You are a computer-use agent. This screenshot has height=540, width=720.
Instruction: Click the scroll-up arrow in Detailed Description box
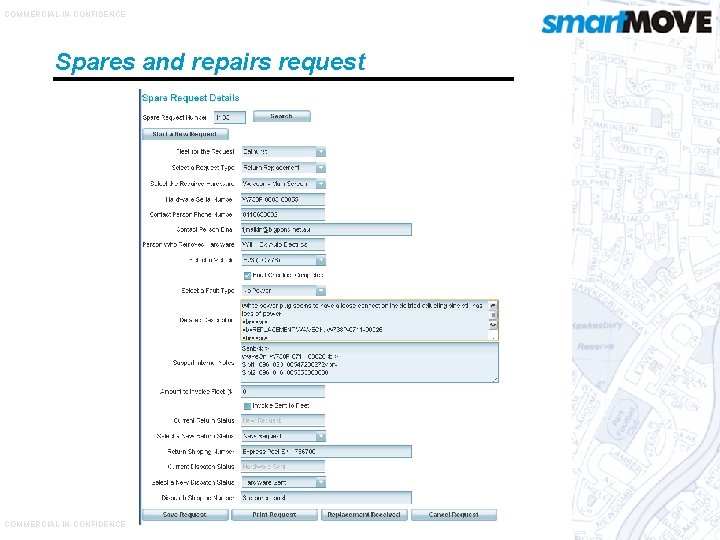coord(493,305)
